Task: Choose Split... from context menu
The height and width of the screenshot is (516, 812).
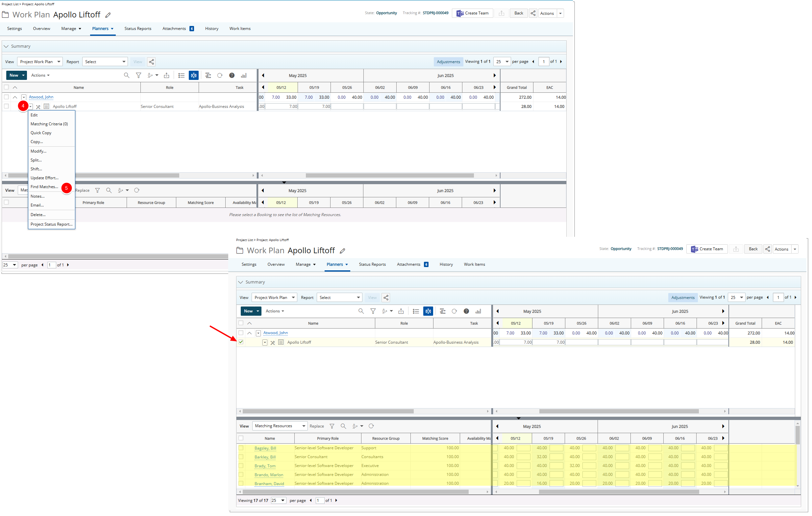Action: coord(36,160)
